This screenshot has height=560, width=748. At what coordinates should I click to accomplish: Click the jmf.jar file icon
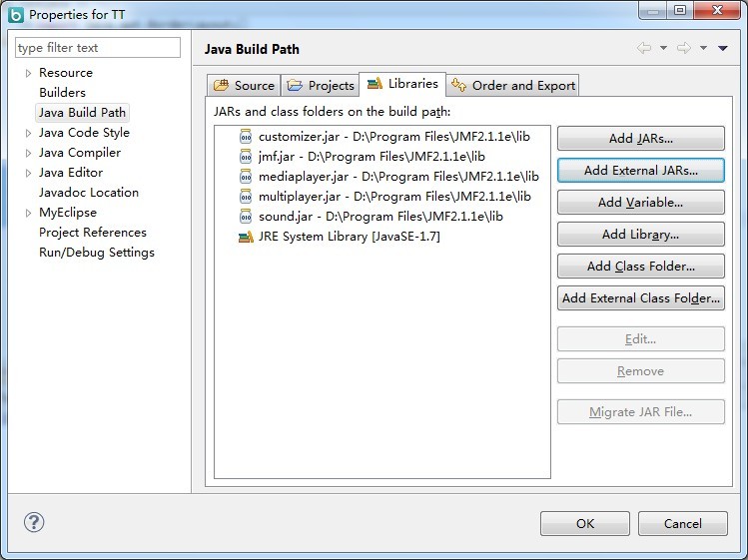[x=246, y=157]
